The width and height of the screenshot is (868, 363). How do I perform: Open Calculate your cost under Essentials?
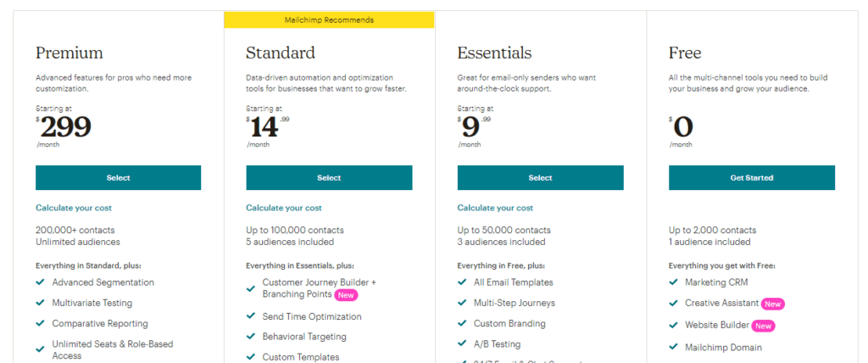495,208
